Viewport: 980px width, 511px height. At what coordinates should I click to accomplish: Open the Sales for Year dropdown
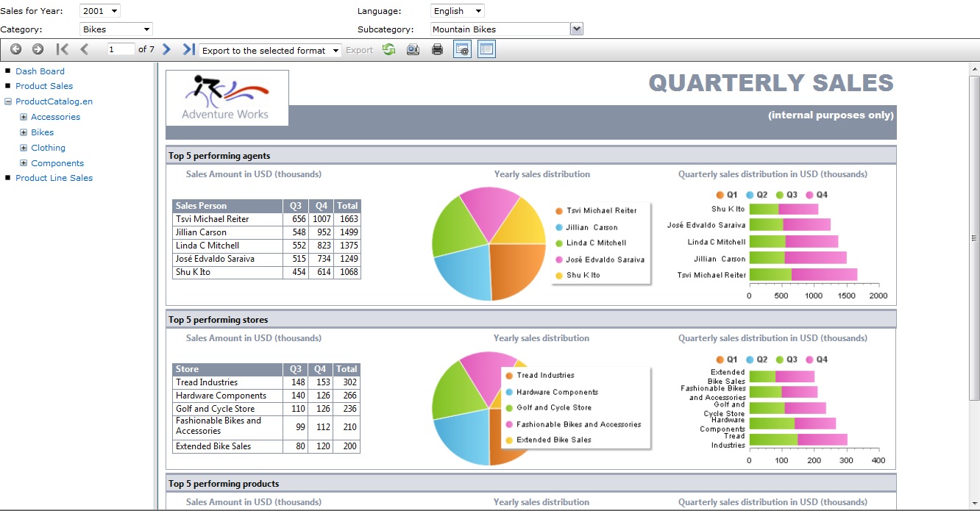tap(99, 11)
